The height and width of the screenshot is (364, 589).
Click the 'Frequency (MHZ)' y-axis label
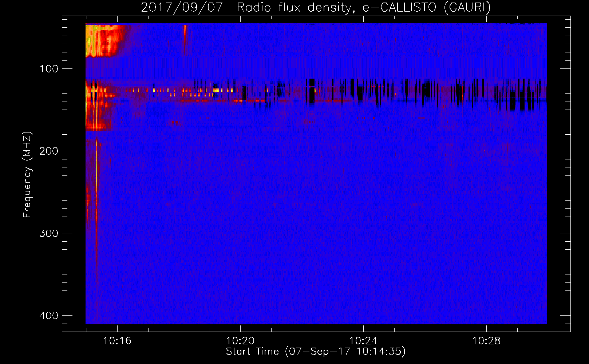click(x=27, y=175)
